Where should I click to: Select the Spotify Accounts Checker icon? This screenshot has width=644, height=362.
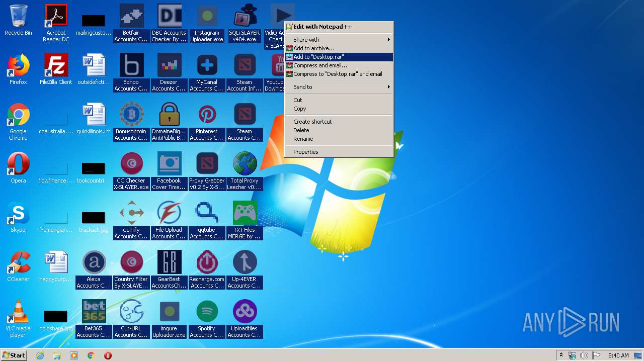(x=207, y=319)
